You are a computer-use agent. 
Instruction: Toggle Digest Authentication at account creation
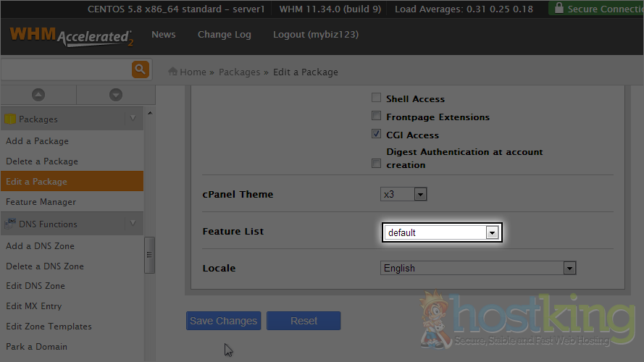click(376, 164)
